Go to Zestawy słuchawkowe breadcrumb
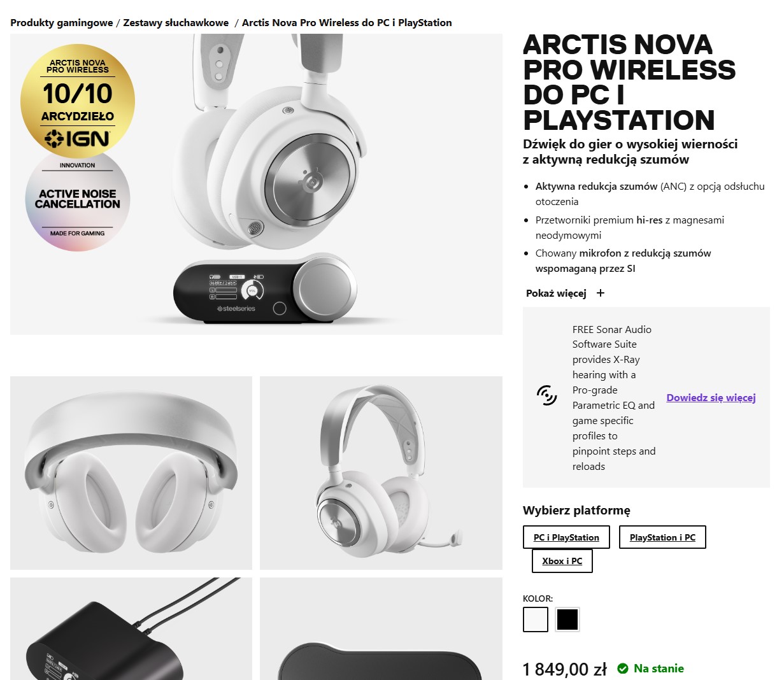This screenshot has width=784, height=680. point(176,22)
